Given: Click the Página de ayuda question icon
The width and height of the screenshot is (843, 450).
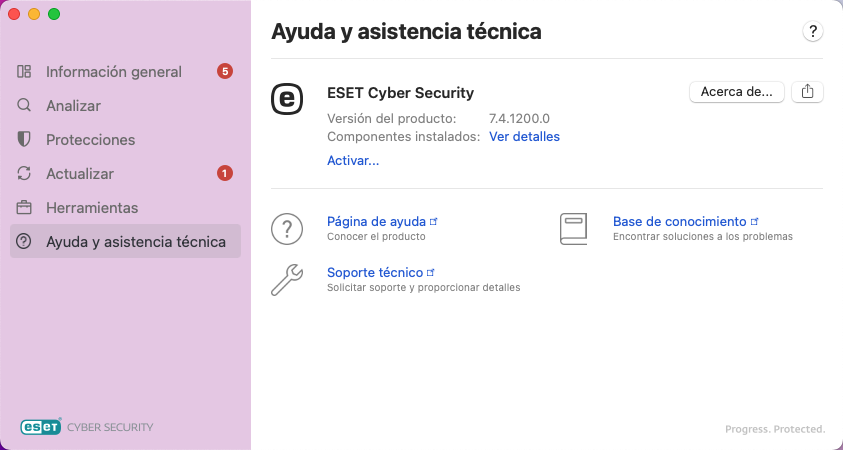Looking at the screenshot, I should tap(287, 228).
